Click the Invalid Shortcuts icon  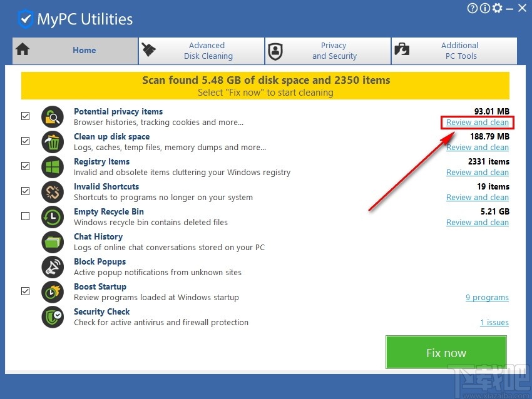53,192
